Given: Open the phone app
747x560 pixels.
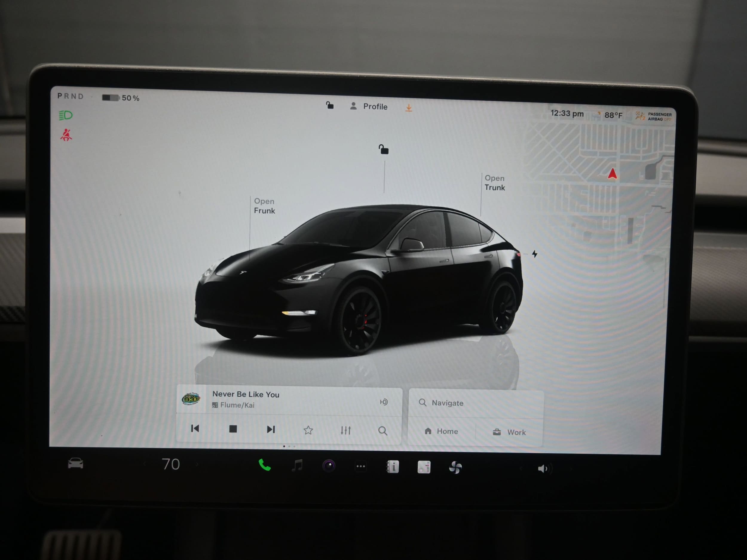Looking at the screenshot, I should (x=264, y=465).
